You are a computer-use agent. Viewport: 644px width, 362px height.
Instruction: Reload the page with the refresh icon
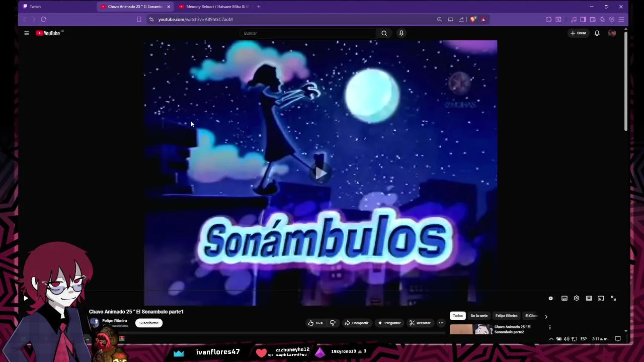tap(43, 19)
